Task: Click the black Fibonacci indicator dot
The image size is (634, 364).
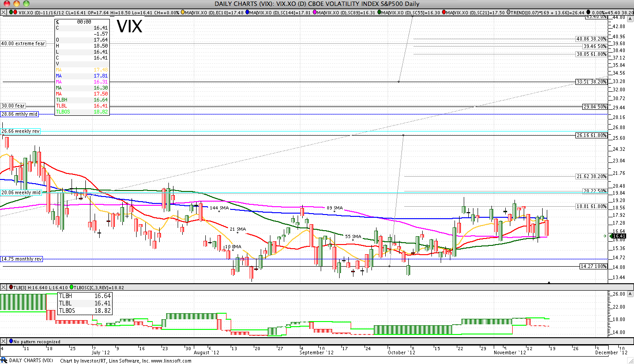Action: click(x=588, y=12)
